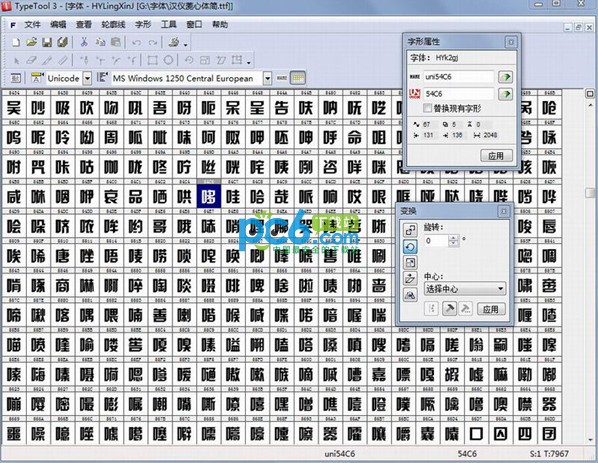Click green arrow beside uni54C6 name field
This screenshot has height=463, width=598.
coord(505,77)
